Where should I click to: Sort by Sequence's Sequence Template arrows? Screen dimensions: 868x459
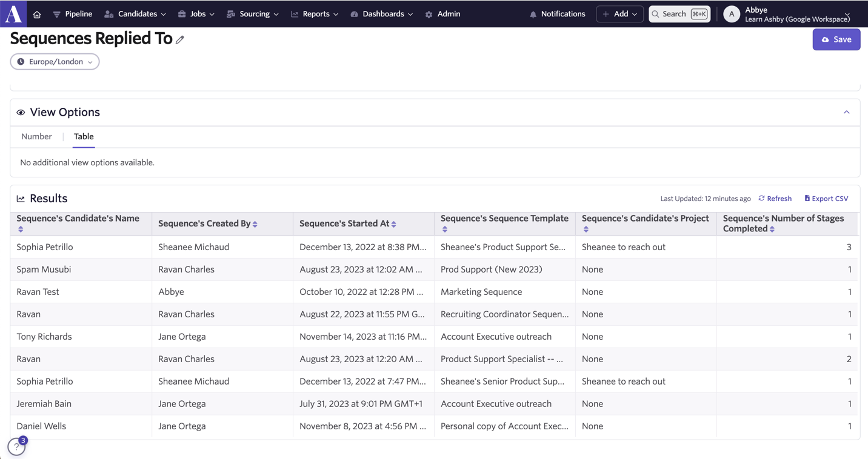(x=445, y=230)
